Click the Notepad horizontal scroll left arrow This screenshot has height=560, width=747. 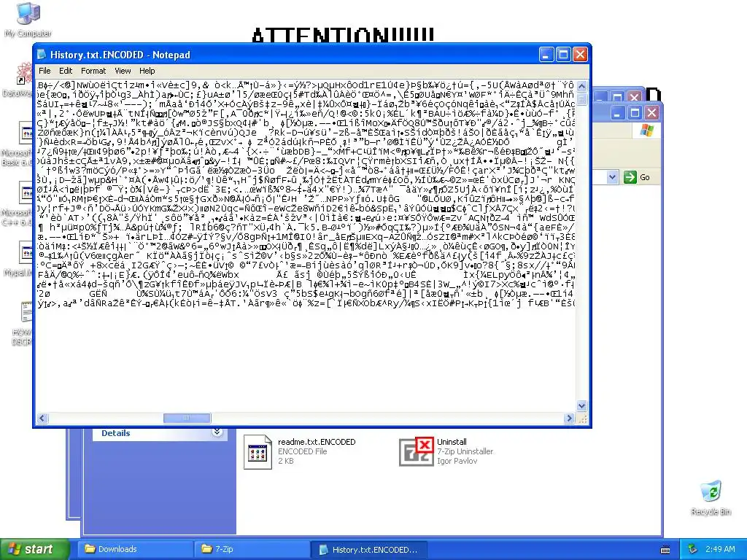click(42, 418)
